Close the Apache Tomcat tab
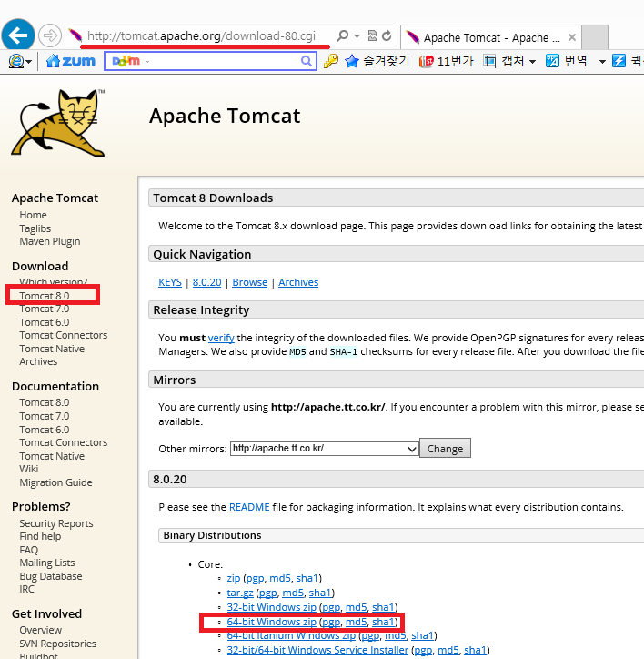Screen dimensions: 644x659 coord(571,37)
